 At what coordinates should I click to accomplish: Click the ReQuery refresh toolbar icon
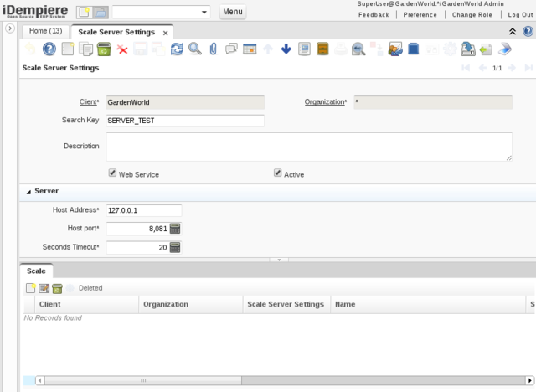tap(177, 49)
